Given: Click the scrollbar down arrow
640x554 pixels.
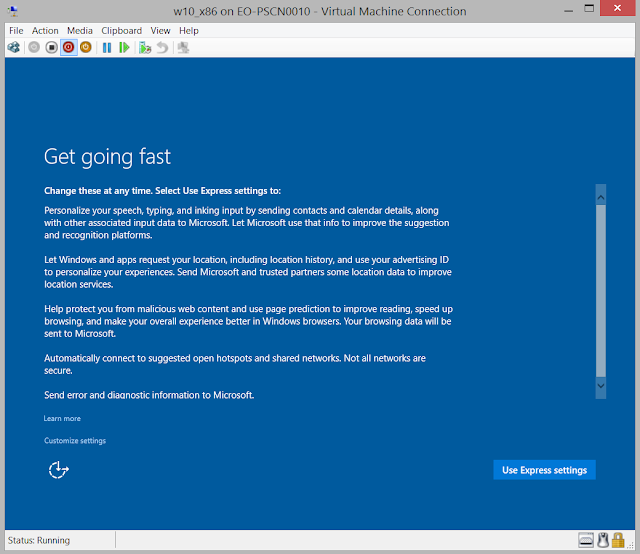Looking at the screenshot, I should [601, 385].
